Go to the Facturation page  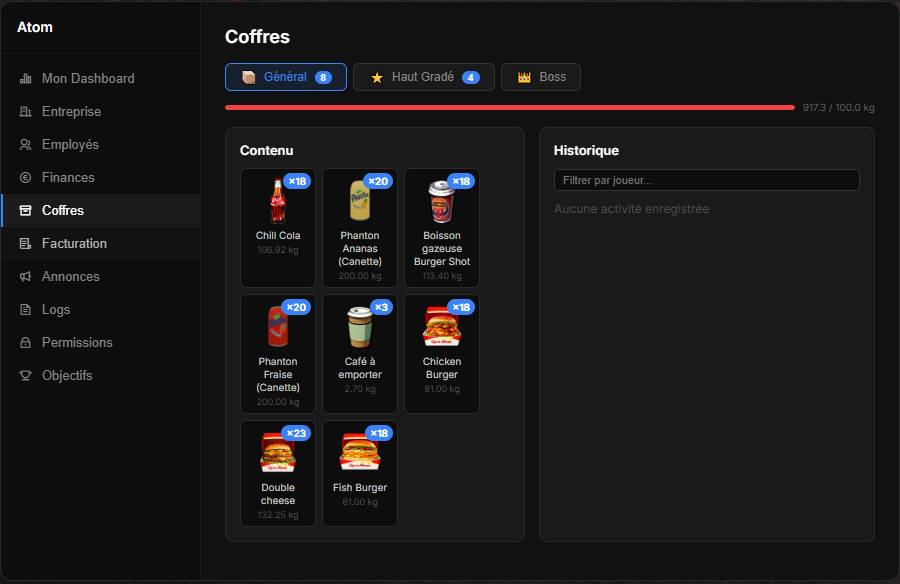(x=74, y=244)
